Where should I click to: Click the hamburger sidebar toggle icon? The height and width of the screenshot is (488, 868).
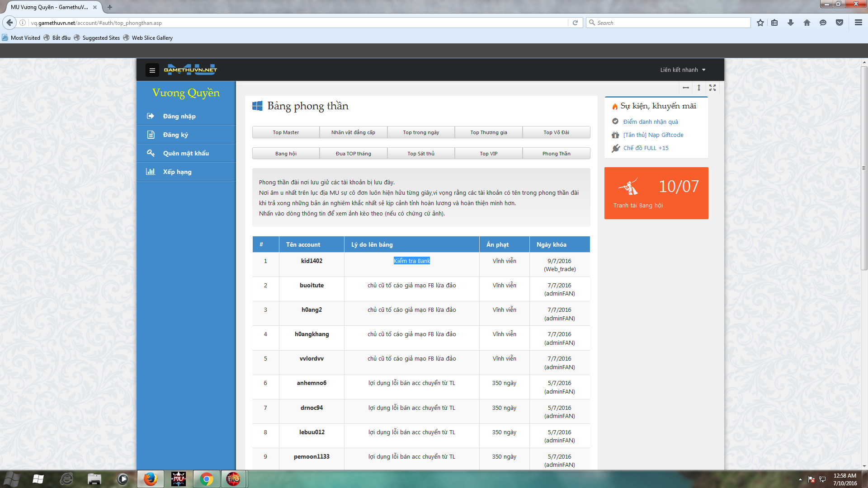point(152,70)
